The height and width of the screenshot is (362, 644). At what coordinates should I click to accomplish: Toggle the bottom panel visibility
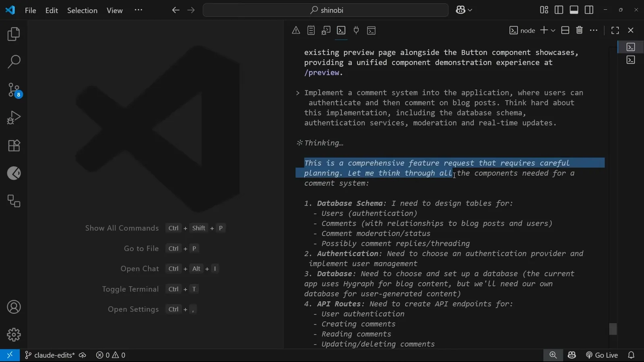[x=574, y=10]
